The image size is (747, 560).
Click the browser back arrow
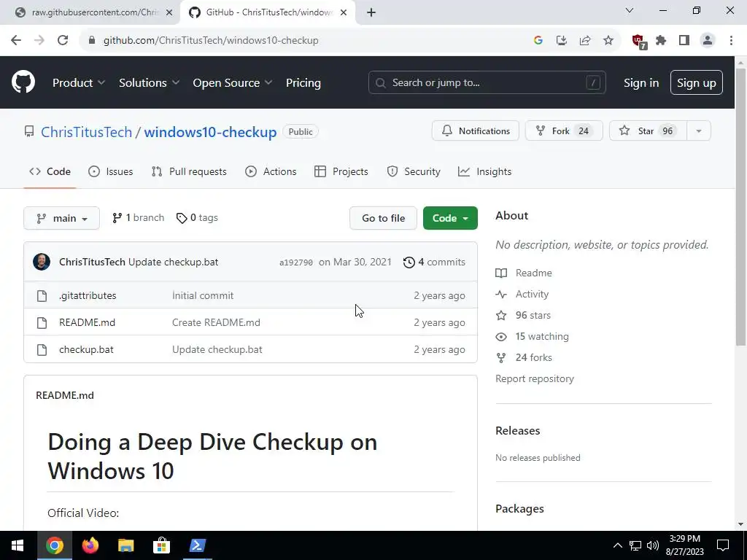[16, 40]
